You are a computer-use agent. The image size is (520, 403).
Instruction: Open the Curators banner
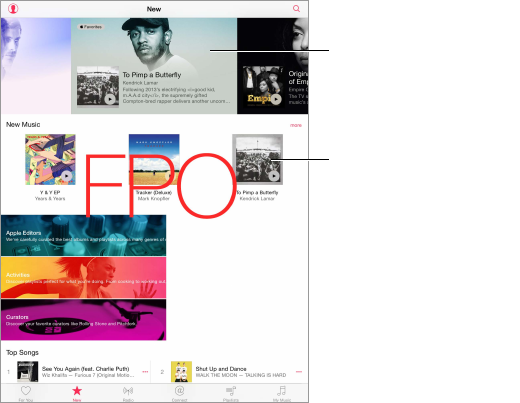[x=83, y=320]
